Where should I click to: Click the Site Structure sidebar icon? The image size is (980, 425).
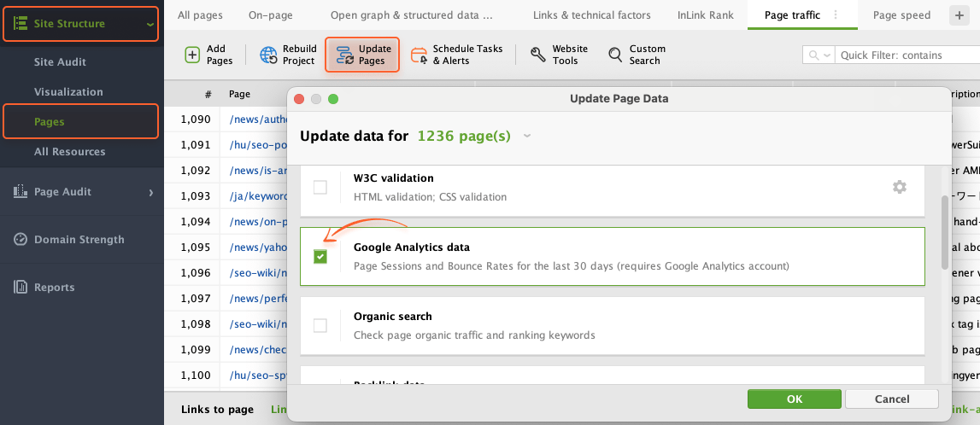coord(20,24)
